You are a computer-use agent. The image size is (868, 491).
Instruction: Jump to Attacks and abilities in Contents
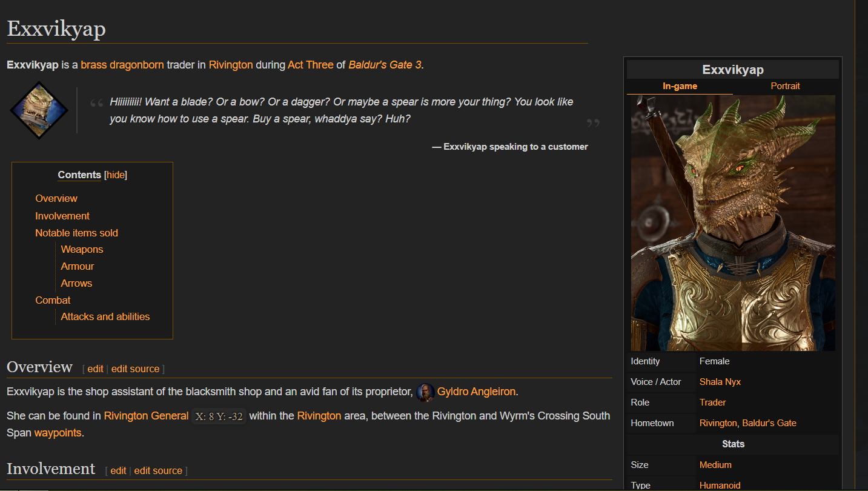[x=105, y=316]
